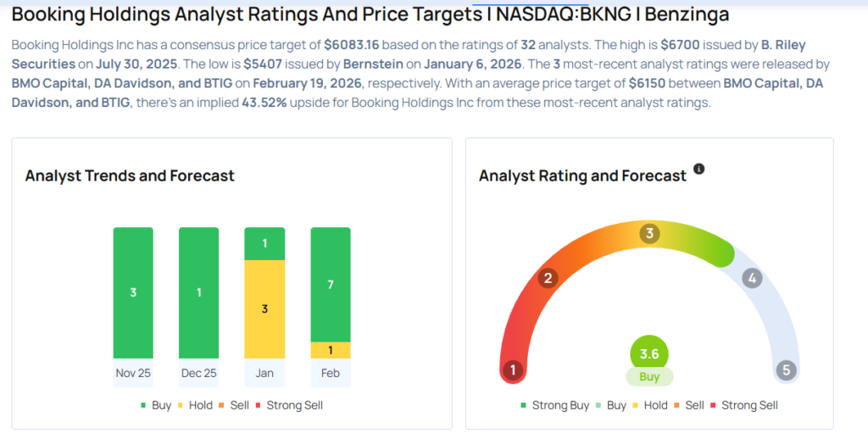Click the Buy badge under the 3.6 score
868x439 pixels.
coord(649,377)
